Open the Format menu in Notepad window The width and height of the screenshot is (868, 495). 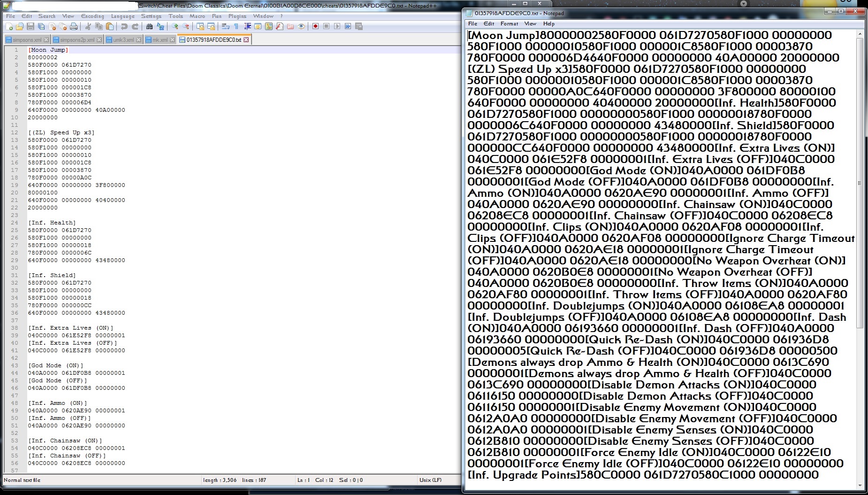509,23
